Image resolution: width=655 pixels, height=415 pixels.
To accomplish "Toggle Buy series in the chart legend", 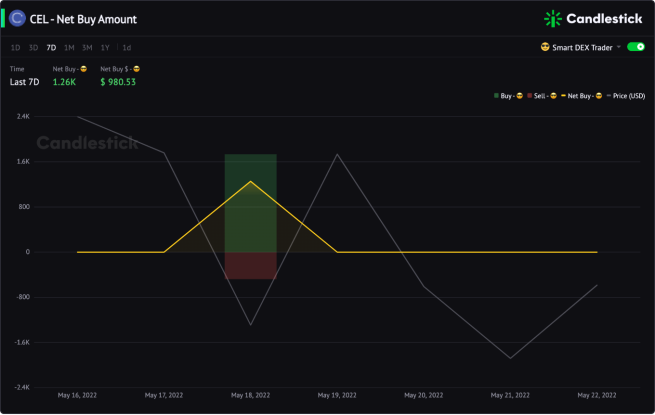I will [x=508, y=96].
